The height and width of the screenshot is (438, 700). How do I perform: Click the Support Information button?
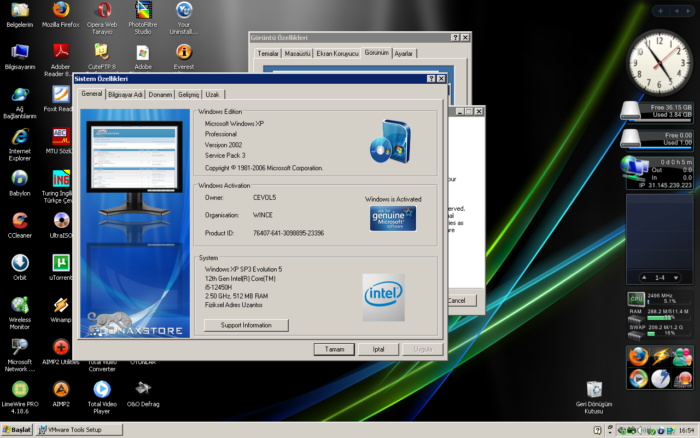[x=246, y=325]
